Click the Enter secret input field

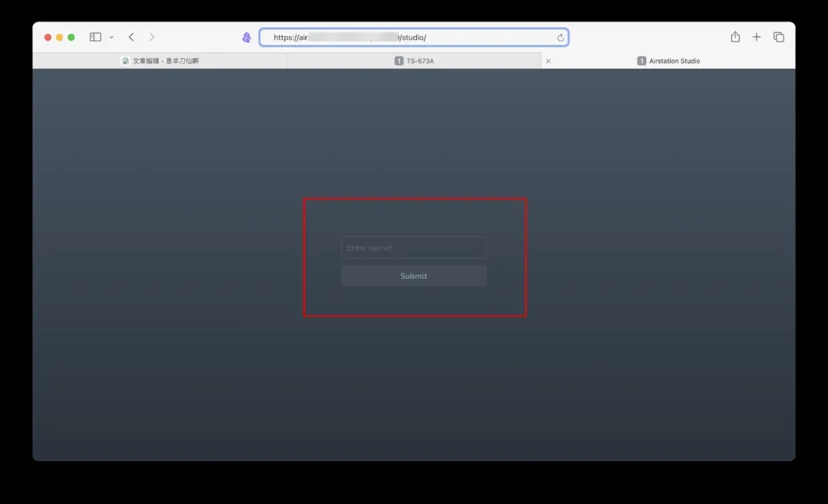tap(413, 247)
